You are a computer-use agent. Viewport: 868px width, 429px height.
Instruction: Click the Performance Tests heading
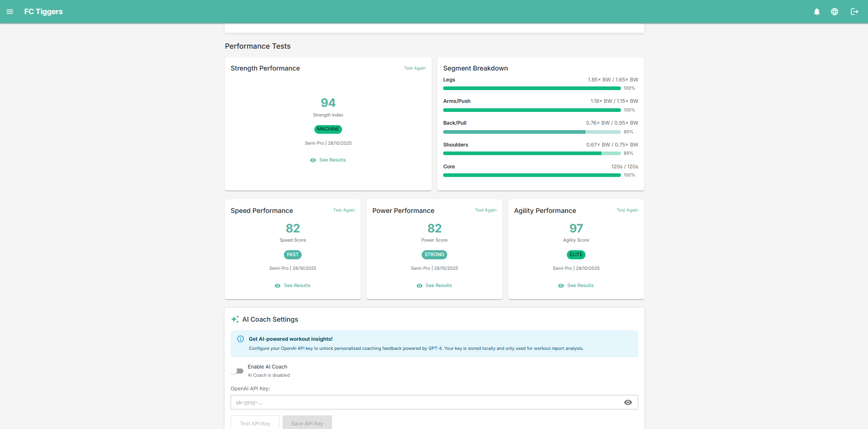coord(257,46)
